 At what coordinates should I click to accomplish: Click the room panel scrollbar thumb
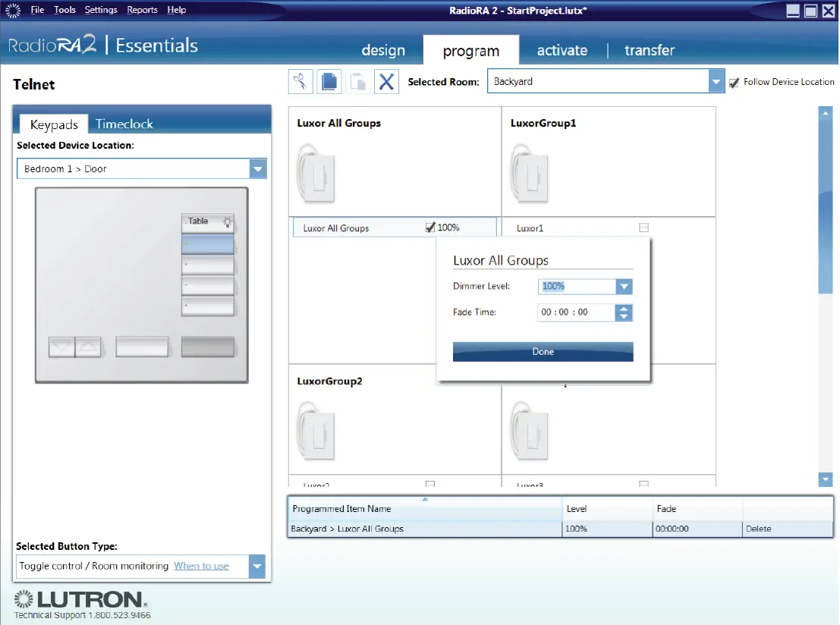point(826,206)
